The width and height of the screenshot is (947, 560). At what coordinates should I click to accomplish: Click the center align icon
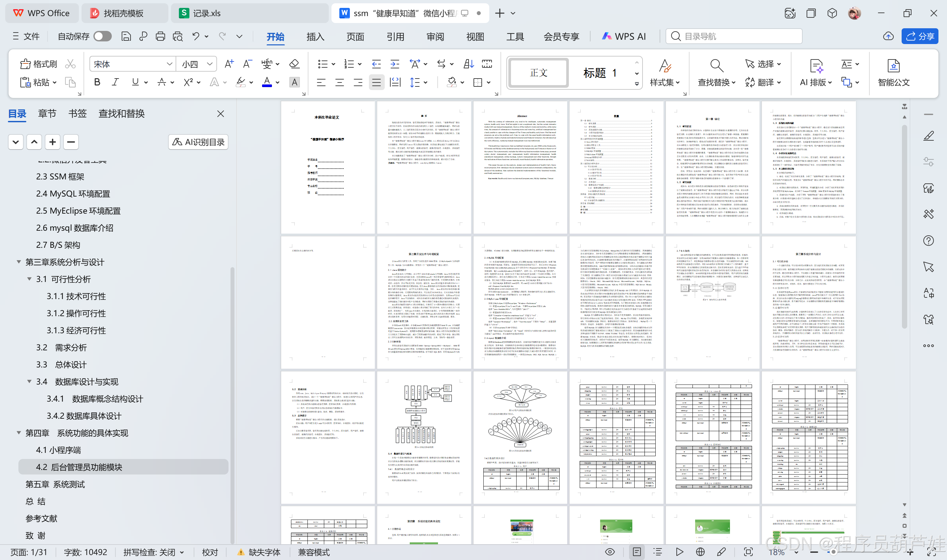point(340,82)
